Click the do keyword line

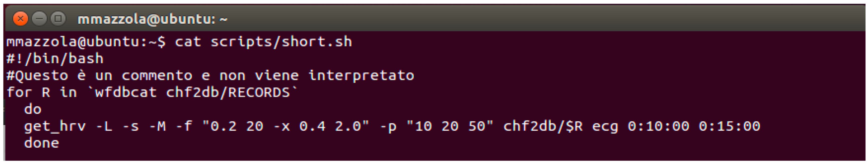[33, 109]
